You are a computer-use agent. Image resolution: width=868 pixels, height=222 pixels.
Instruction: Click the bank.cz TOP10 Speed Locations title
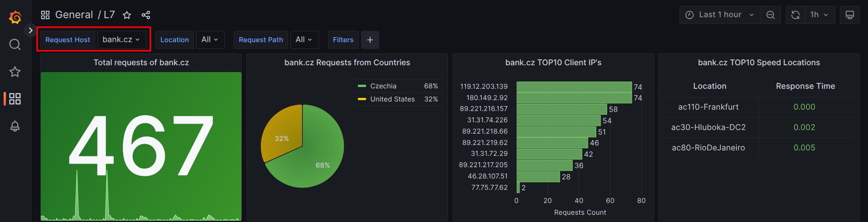coord(759,63)
